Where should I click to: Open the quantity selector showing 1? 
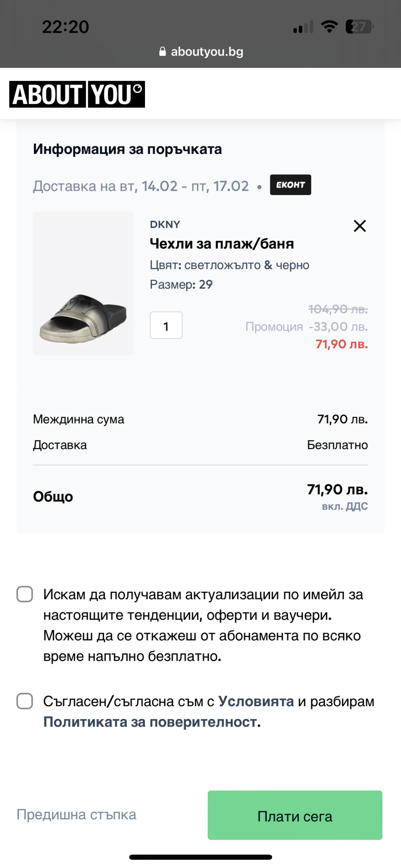[166, 325]
